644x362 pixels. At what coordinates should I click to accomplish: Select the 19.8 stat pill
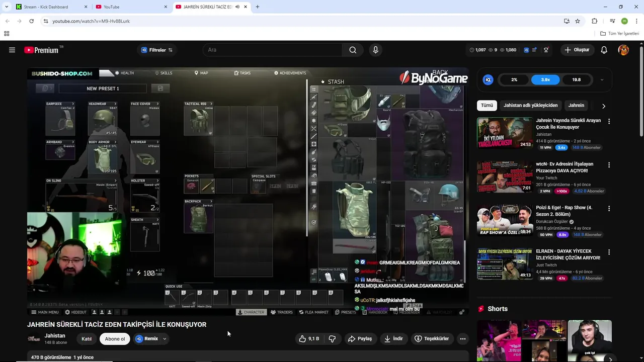(577, 79)
